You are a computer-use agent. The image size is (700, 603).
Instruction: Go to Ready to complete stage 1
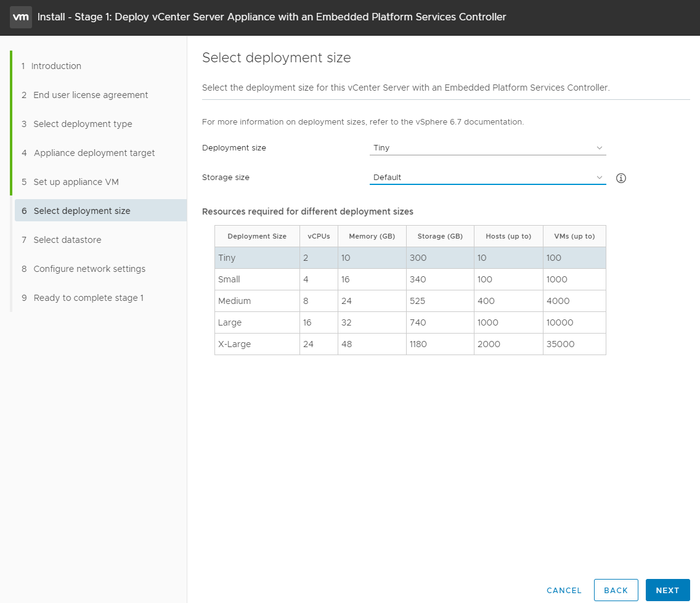[83, 298]
